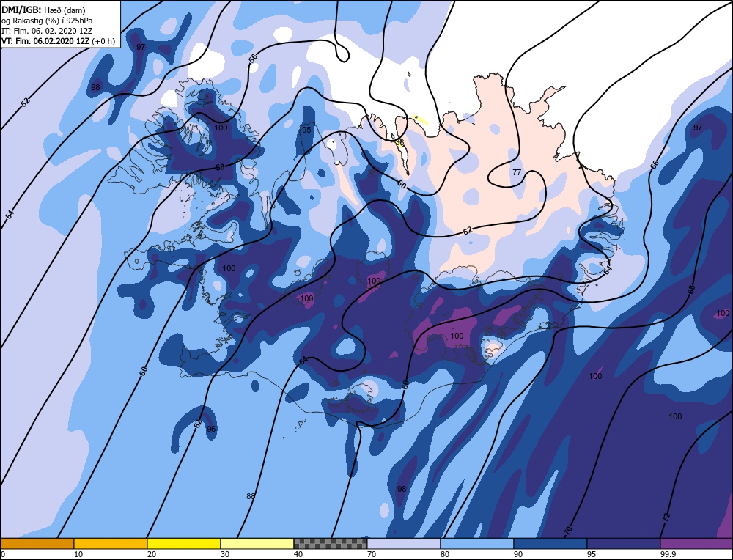Click the '20' legend scale label

pos(152,554)
